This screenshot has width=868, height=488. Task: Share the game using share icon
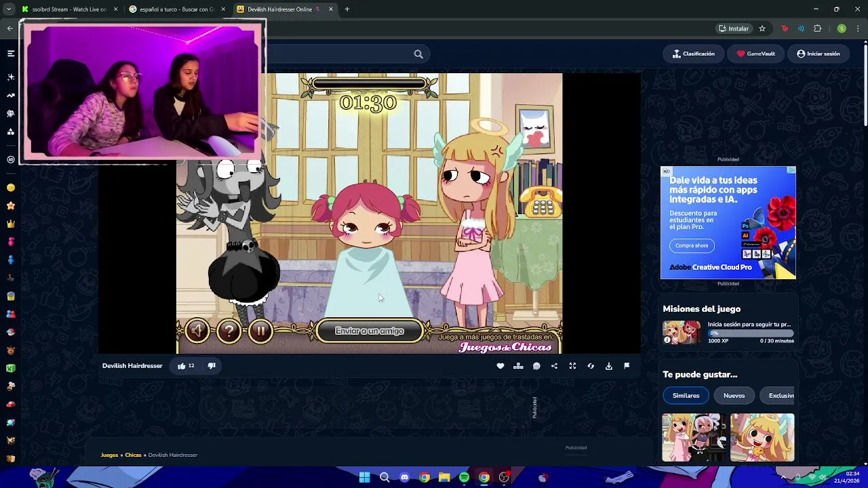pyautogui.click(x=554, y=366)
